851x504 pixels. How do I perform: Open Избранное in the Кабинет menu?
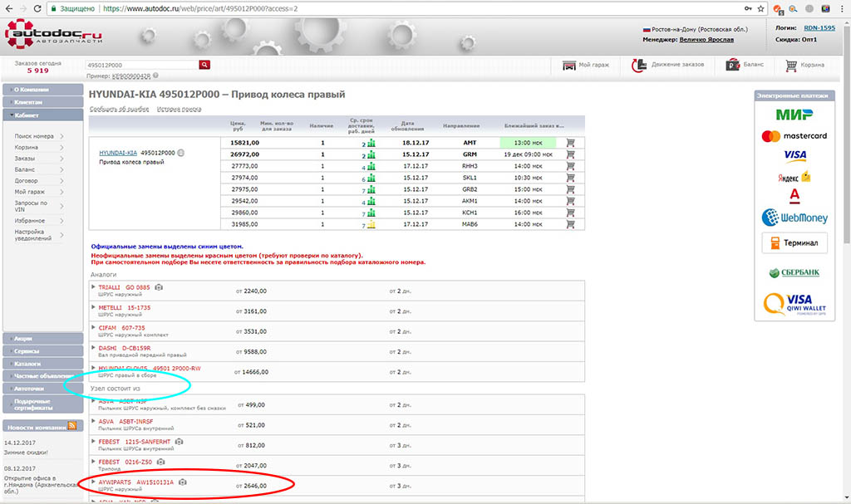pyautogui.click(x=30, y=220)
